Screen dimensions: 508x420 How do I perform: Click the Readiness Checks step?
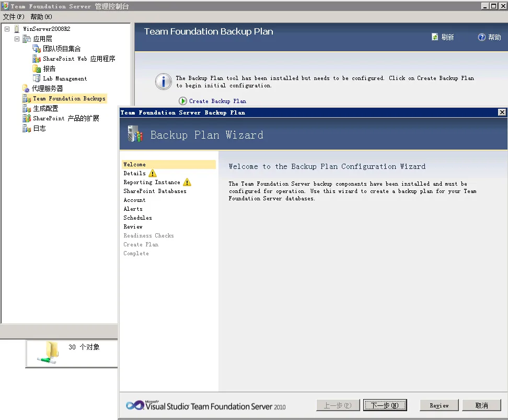point(149,236)
